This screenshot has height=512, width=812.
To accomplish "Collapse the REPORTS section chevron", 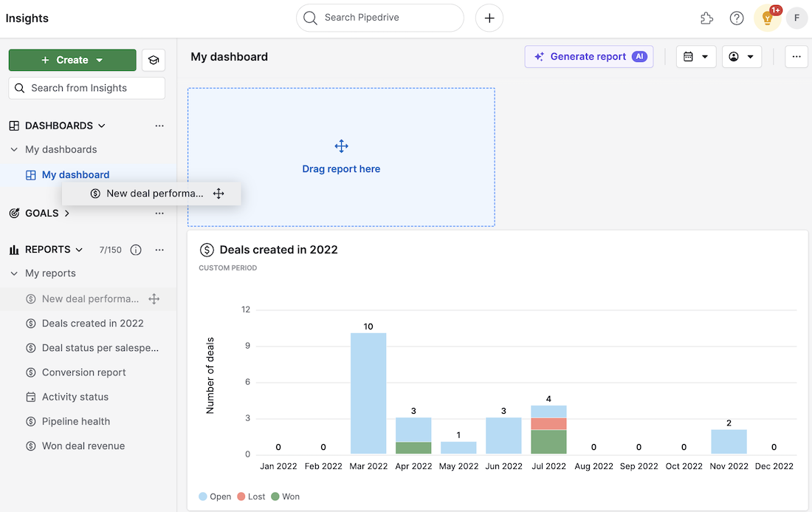I will coord(79,250).
